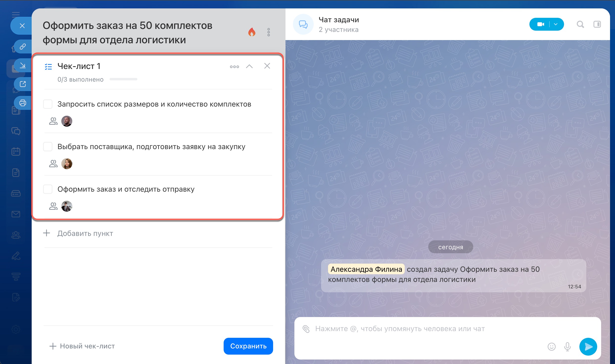Image resolution: width=615 pixels, height=364 pixels.
Task: Search in the task chat
Action: point(580,24)
